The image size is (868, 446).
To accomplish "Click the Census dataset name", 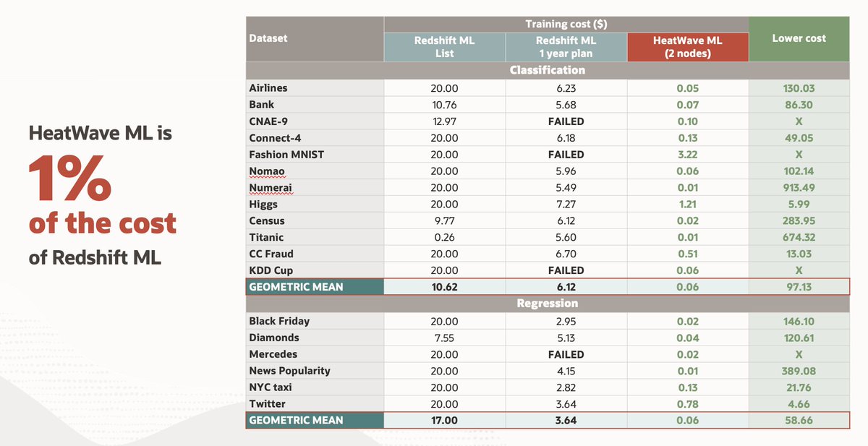I will (267, 221).
